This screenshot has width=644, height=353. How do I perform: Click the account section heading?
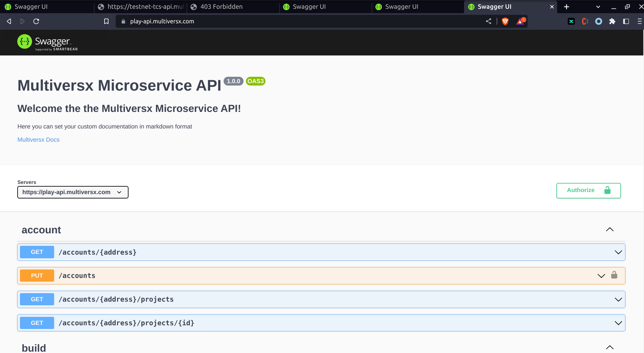coord(41,230)
